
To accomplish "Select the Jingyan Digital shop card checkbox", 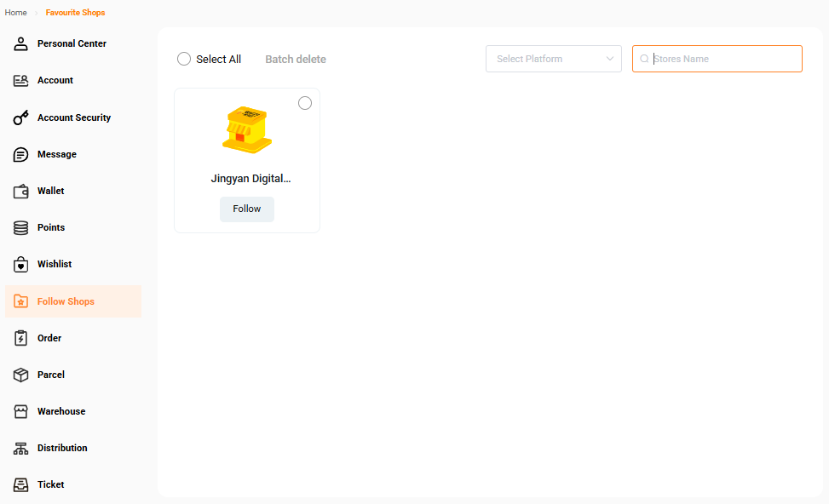I will (x=305, y=103).
